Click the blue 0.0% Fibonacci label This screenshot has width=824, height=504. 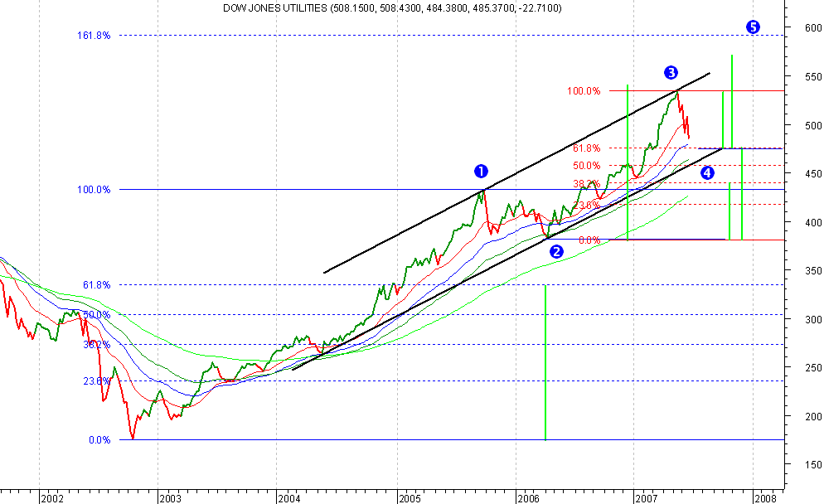[99, 440]
